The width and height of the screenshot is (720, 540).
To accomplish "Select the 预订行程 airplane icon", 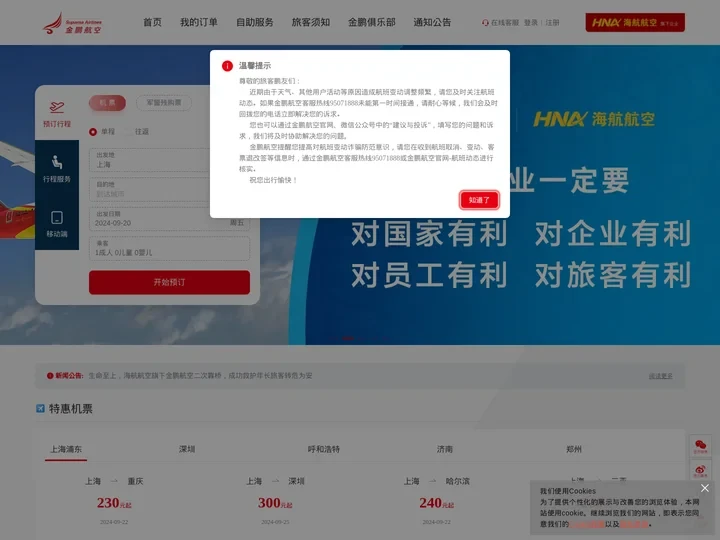I will pos(57,107).
